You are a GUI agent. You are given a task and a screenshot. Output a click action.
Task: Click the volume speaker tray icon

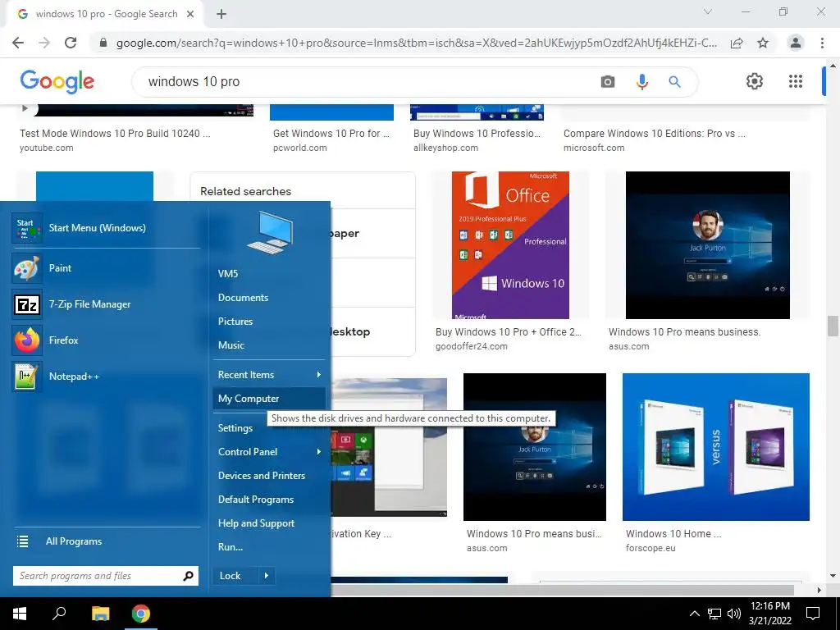734,614
